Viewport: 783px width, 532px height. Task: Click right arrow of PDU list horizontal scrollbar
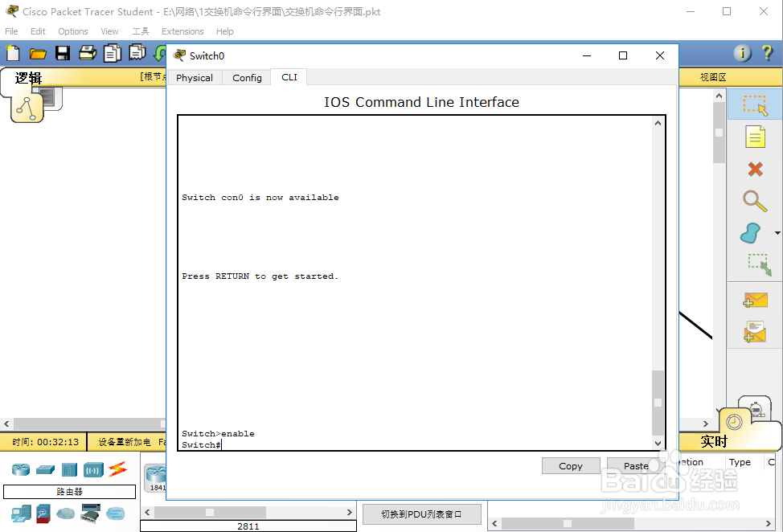(x=768, y=523)
